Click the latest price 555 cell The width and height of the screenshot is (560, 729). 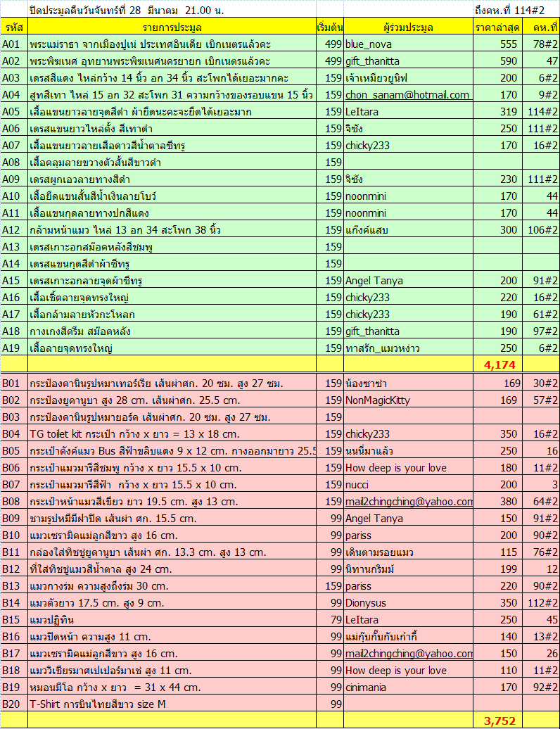click(497, 44)
